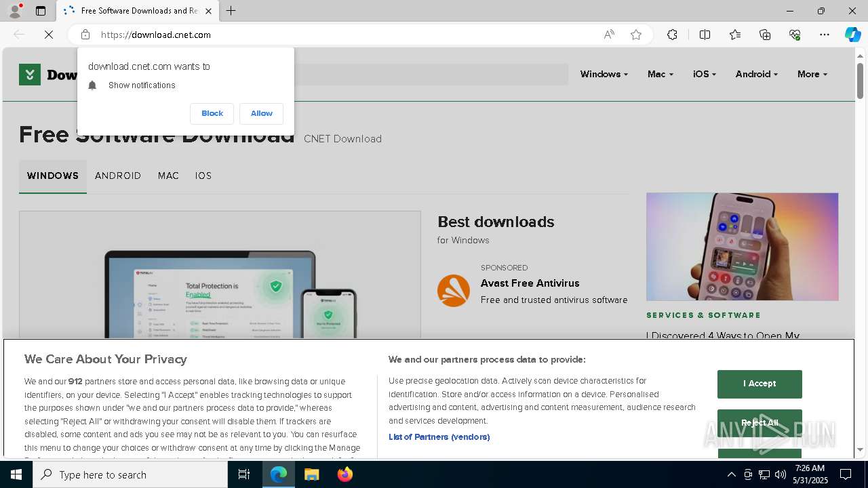The height and width of the screenshot is (488, 868).
Task: Open the Extensions icon
Action: click(672, 35)
